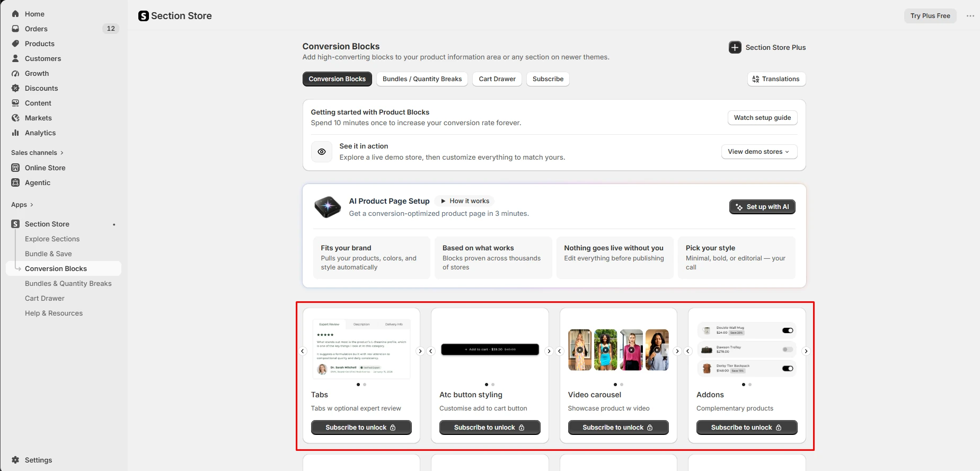Open the Section Store app icon

[15, 224]
